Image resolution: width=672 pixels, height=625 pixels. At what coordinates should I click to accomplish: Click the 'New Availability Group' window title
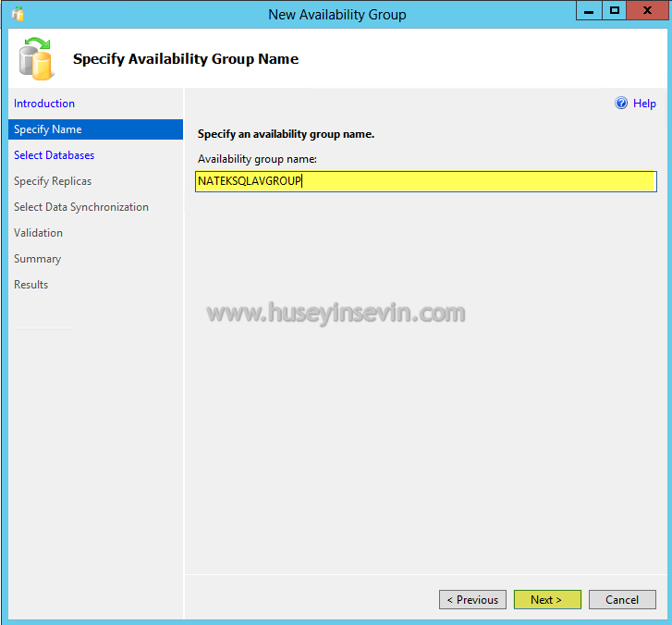pyautogui.click(x=337, y=15)
